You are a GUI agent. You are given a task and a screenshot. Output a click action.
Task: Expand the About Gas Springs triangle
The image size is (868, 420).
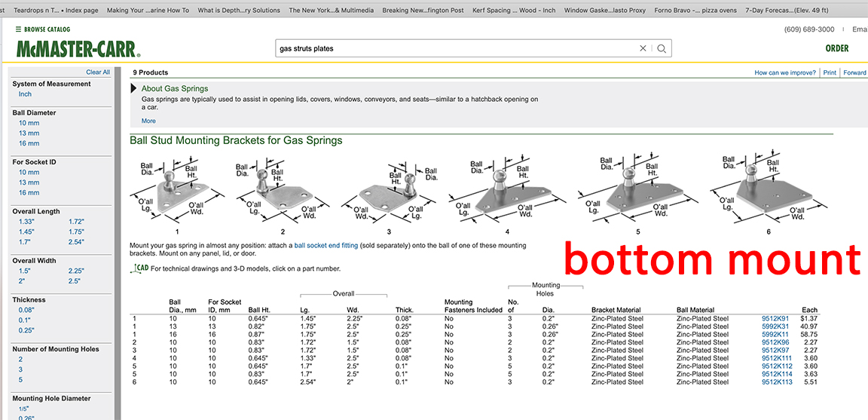(x=133, y=88)
